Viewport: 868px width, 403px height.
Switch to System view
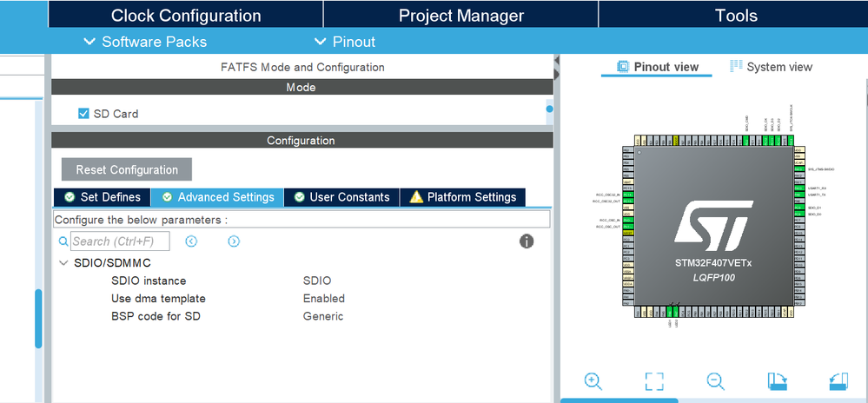[772, 67]
